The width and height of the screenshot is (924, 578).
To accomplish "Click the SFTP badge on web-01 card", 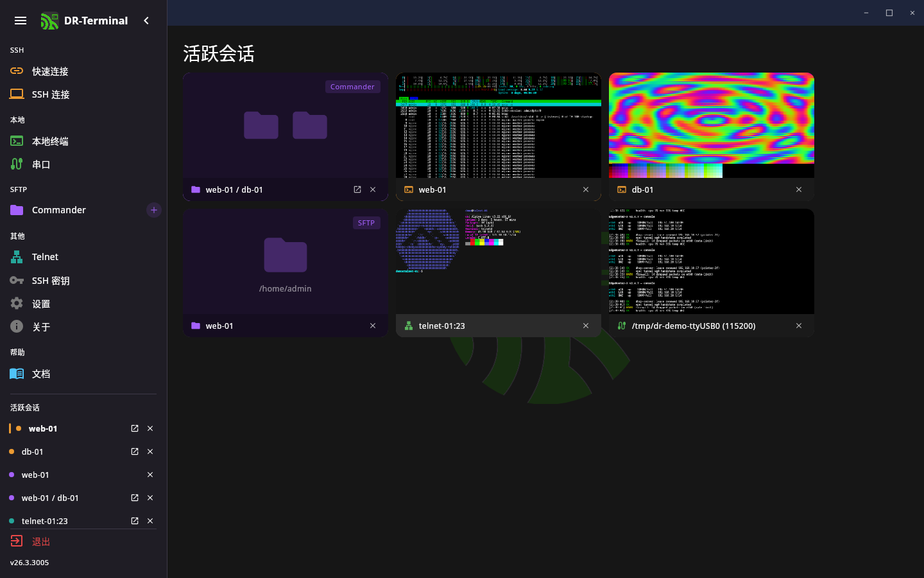I will point(366,223).
